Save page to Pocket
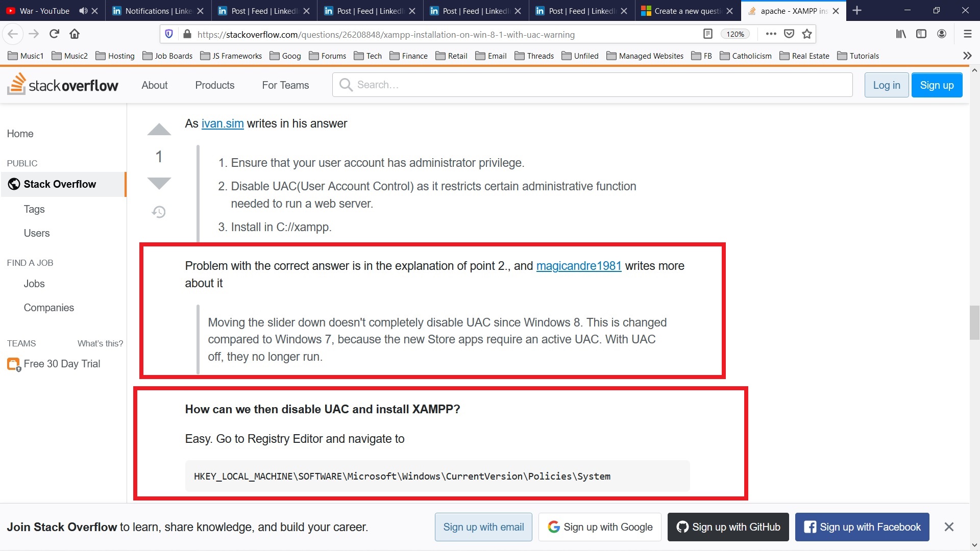 coord(789,34)
